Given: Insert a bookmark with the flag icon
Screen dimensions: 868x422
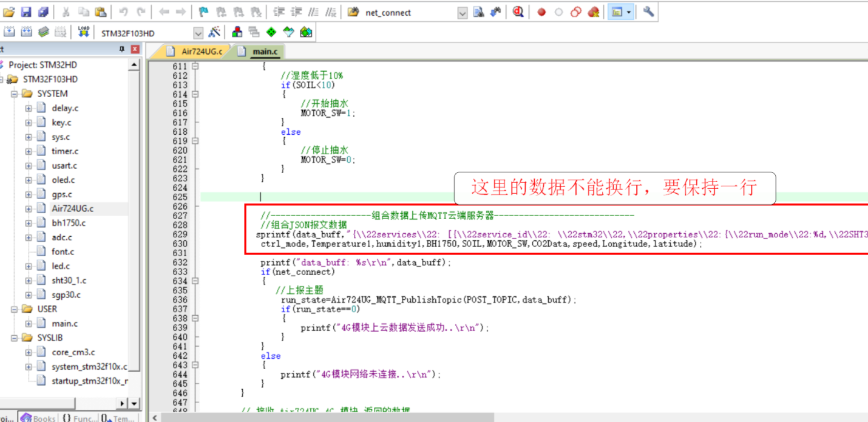Looking at the screenshot, I should coord(203,12).
